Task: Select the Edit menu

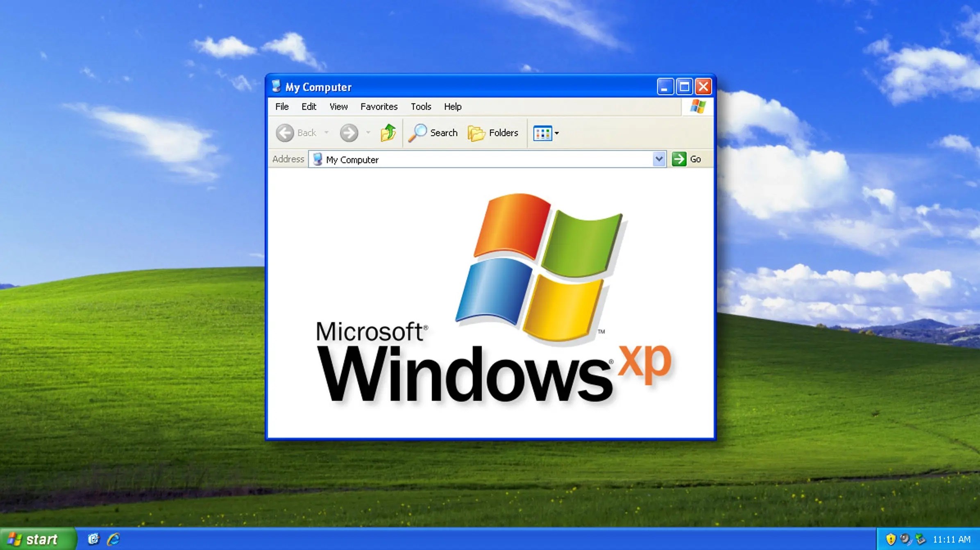Action: pos(308,107)
